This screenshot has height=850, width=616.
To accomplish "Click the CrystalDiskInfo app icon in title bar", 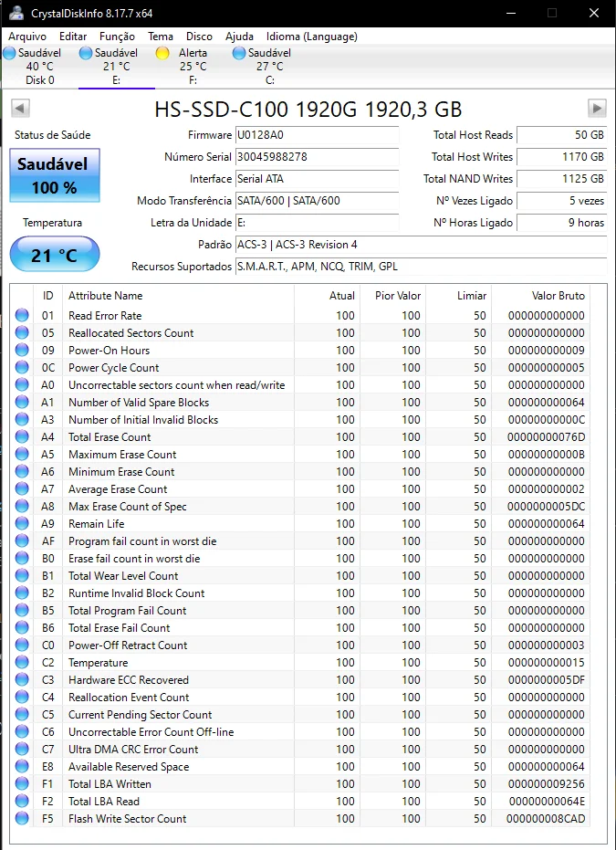I will (16, 13).
